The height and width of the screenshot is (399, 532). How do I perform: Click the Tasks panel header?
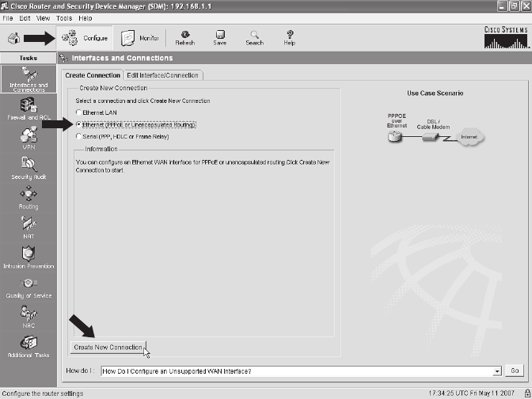click(x=28, y=58)
